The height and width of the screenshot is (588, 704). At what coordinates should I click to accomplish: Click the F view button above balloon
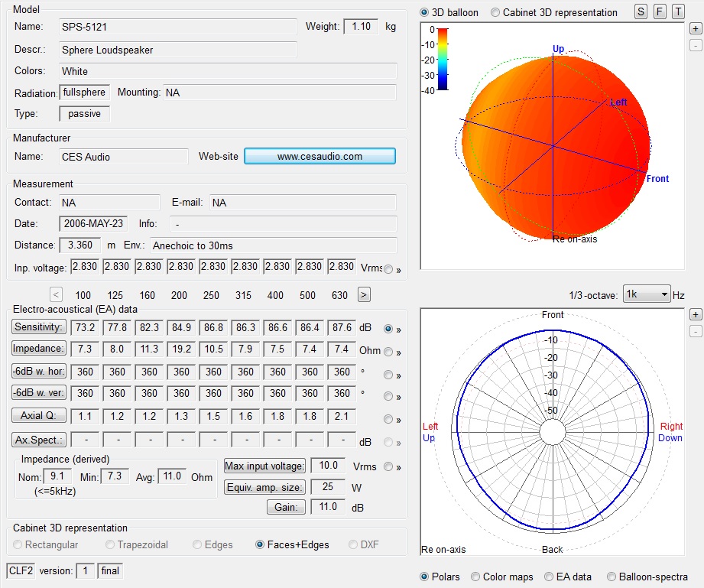[x=660, y=12]
